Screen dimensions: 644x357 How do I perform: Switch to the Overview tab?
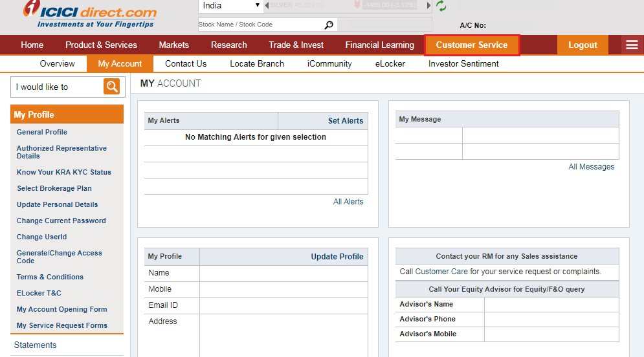tap(57, 63)
